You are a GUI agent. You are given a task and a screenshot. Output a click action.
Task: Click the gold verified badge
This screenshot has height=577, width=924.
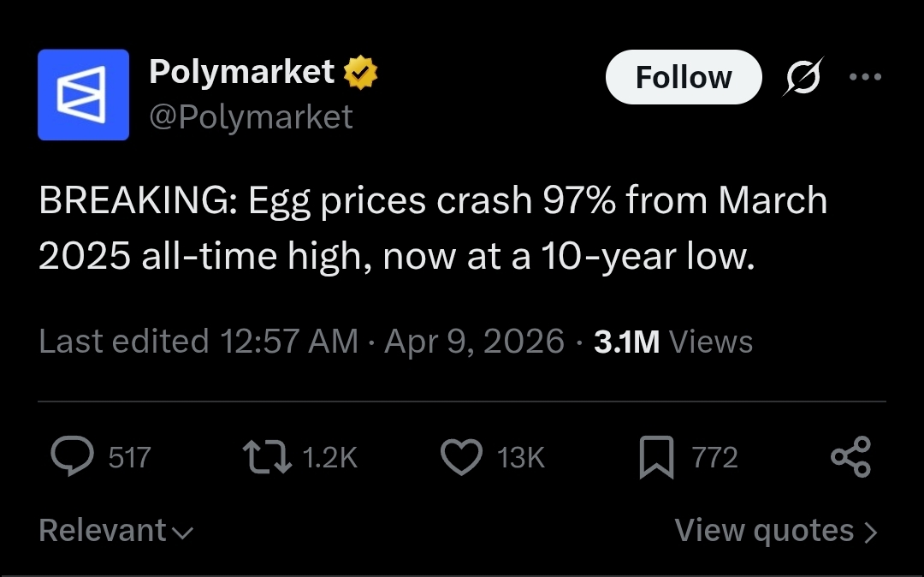point(361,74)
